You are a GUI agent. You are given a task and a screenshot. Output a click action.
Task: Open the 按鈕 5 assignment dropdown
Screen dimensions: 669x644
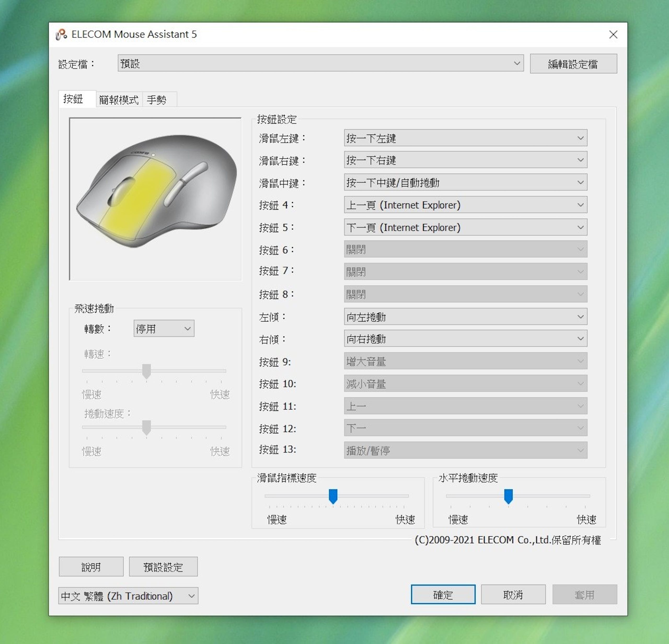tap(465, 227)
